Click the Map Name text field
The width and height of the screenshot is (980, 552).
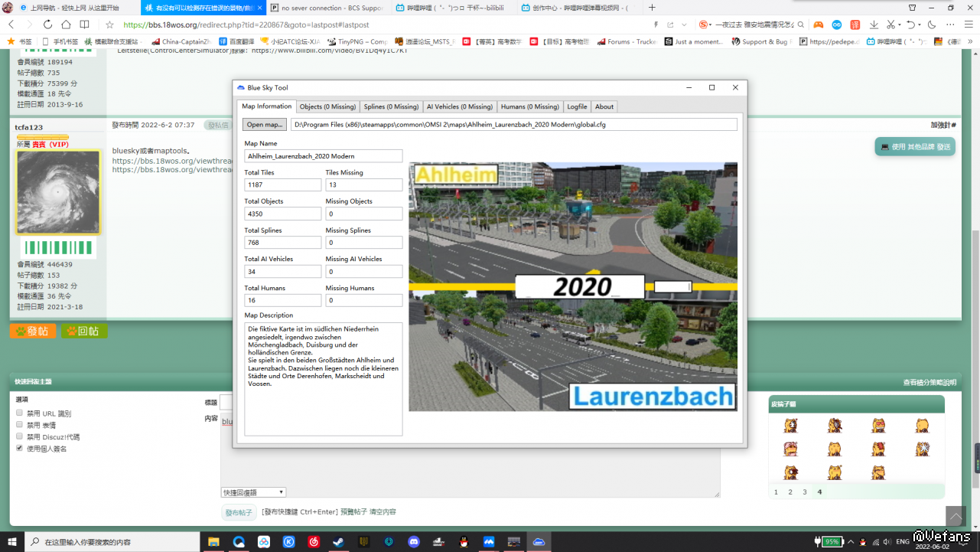[x=323, y=156]
